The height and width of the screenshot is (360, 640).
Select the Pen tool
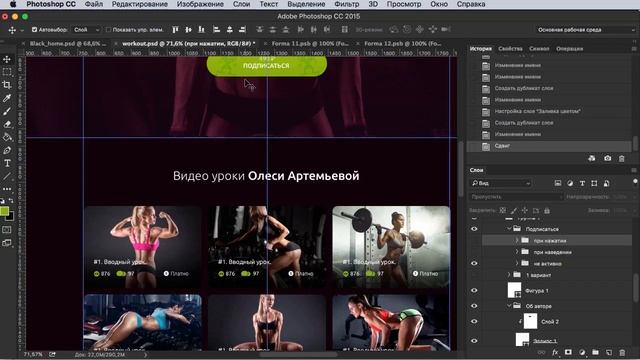click(7, 151)
